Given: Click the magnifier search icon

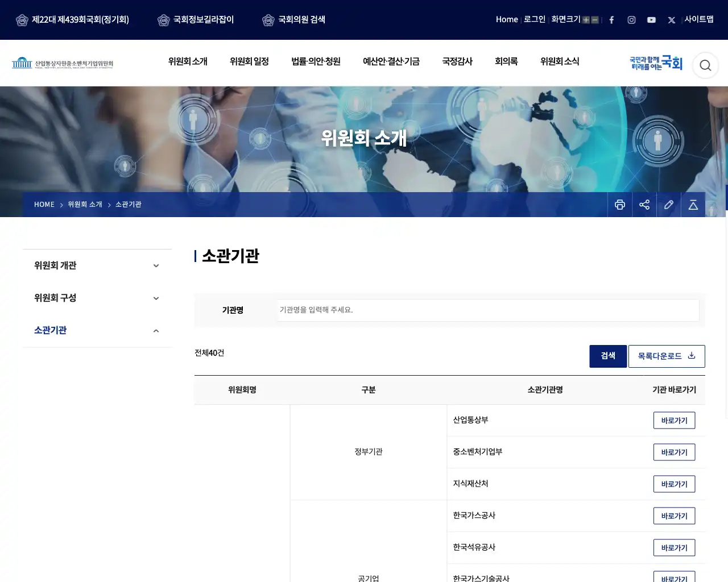Looking at the screenshot, I should tap(705, 65).
